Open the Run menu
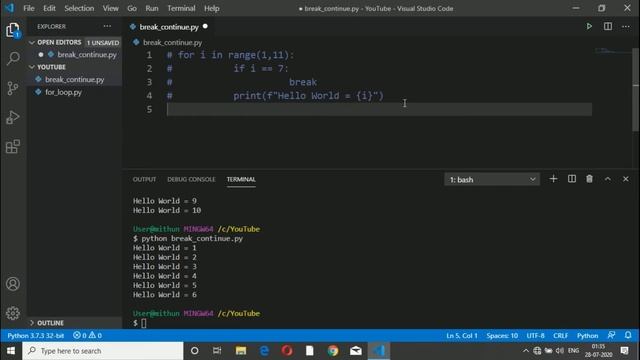 152,8
